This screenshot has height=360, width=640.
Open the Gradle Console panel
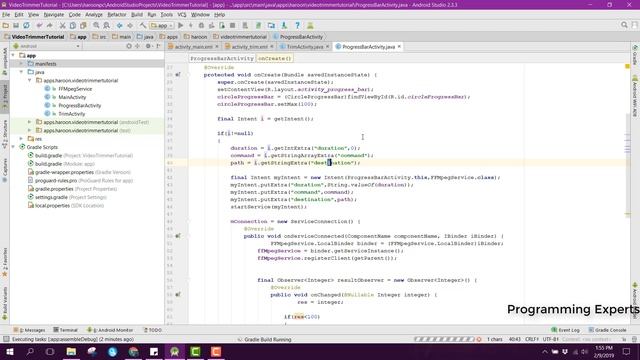[607, 330]
